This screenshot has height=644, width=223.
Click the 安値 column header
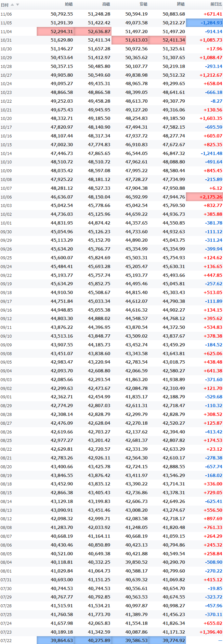tap(143, 4)
